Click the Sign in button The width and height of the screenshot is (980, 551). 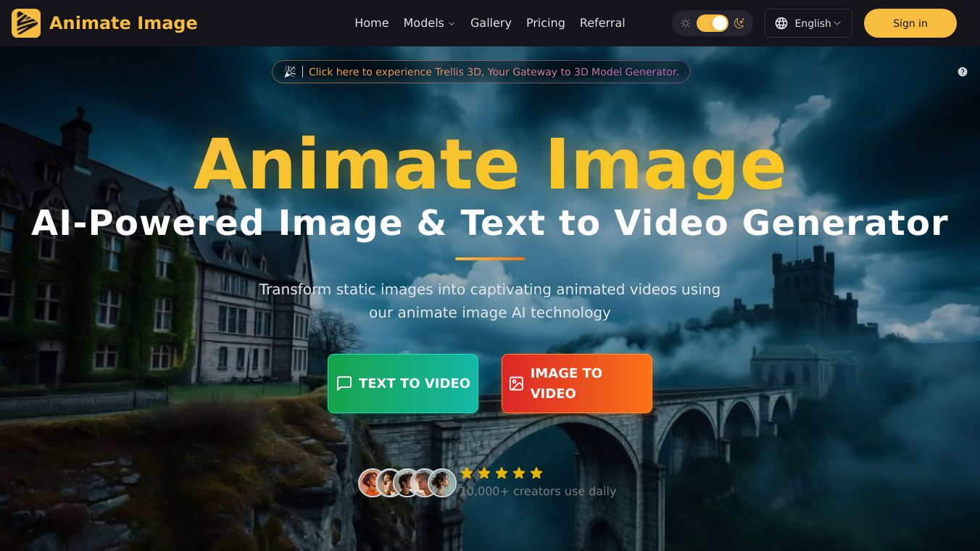point(910,23)
